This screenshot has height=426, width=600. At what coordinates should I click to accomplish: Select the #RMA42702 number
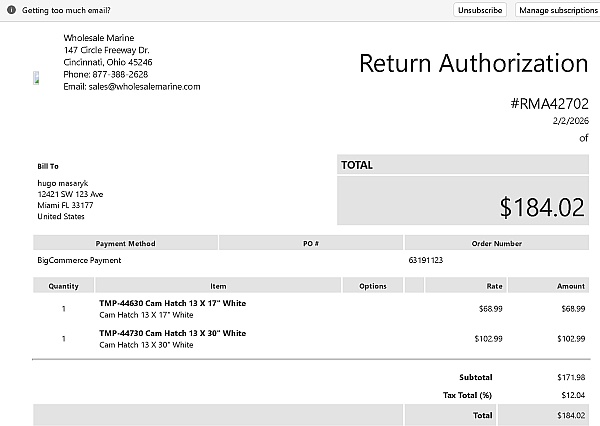[549, 103]
